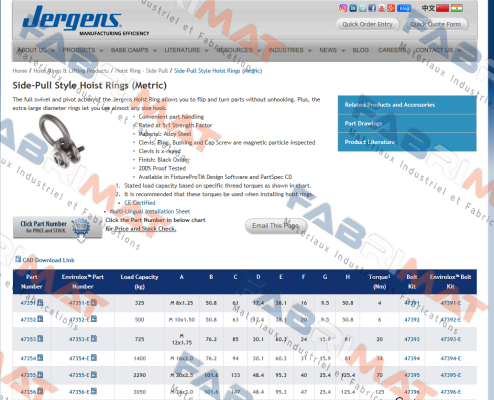Open Envirolox bolt kit 47392-E link

point(451,320)
